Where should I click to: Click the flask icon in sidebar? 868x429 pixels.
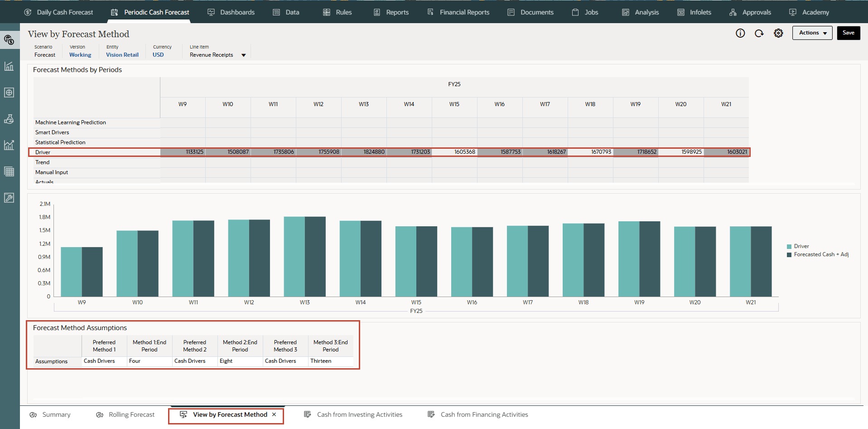9,119
